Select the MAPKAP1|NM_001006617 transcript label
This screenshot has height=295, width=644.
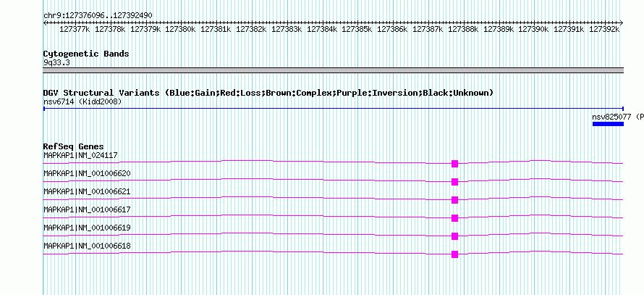(87, 209)
